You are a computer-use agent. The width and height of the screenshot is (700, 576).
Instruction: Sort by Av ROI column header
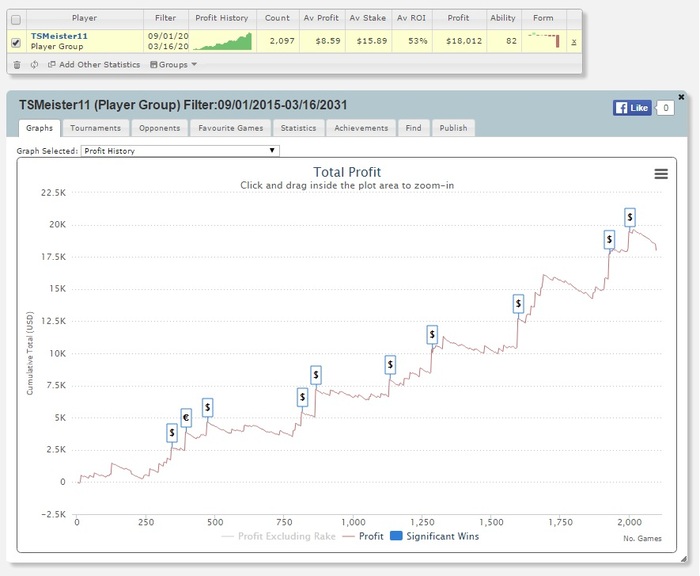[x=411, y=18]
